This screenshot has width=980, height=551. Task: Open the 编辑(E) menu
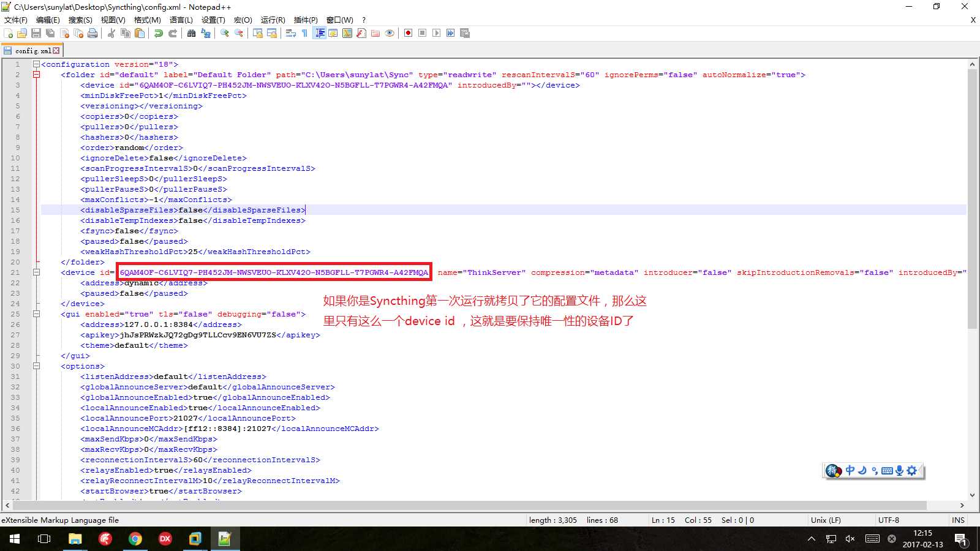pyautogui.click(x=48, y=20)
